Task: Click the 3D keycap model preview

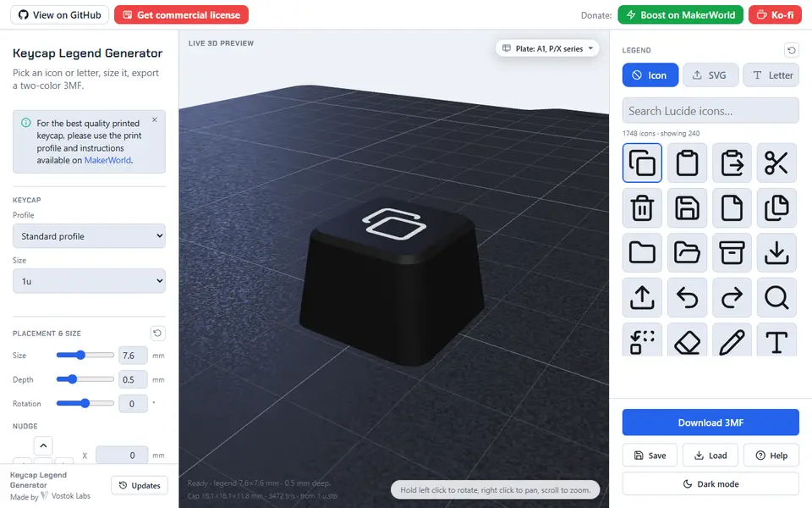Action: pyautogui.click(x=392, y=280)
